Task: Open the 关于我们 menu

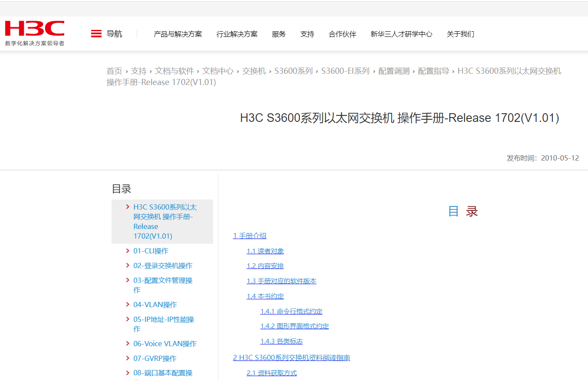Action: [x=460, y=34]
